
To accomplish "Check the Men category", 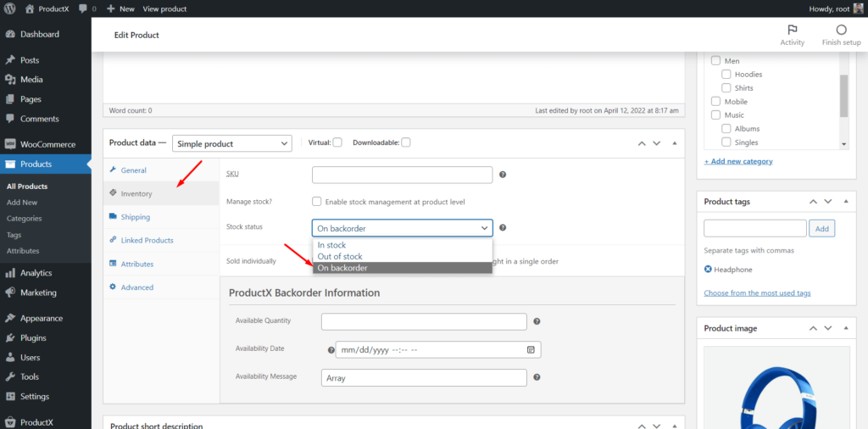I will (x=715, y=61).
